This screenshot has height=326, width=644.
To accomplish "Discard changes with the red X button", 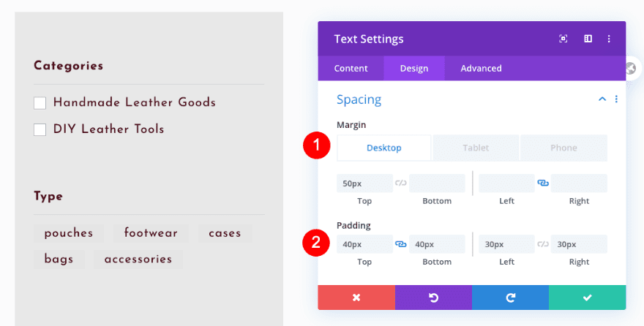I will (356, 297).
